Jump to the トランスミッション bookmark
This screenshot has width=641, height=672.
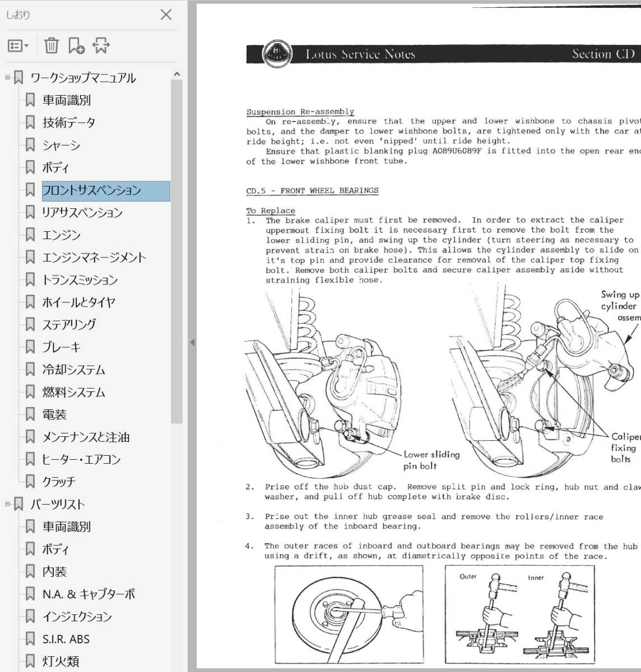pos(80,279)
